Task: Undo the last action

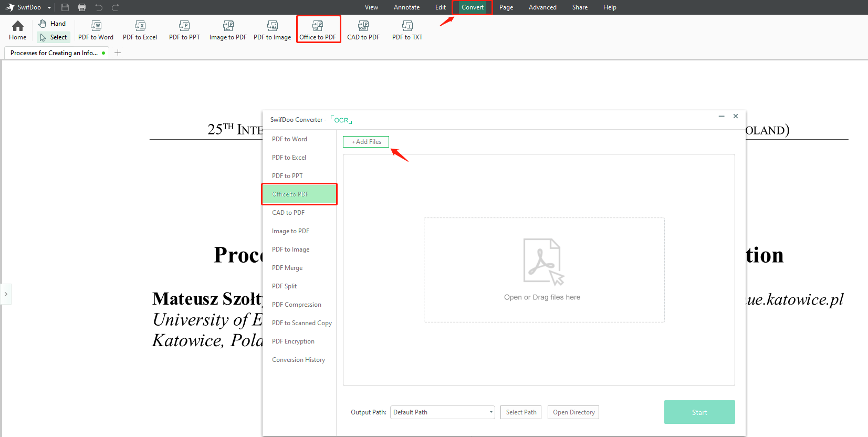Action: coord(99,7)
